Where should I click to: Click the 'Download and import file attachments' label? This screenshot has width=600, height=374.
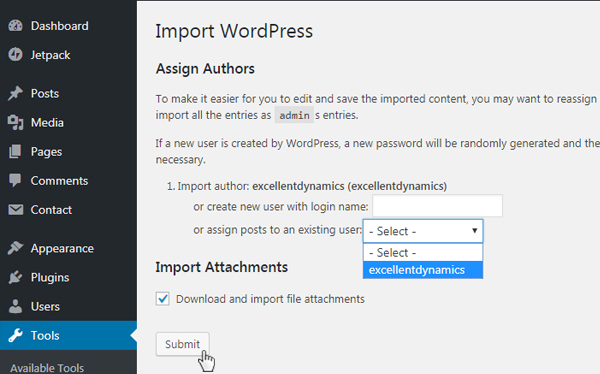point(270,299)
